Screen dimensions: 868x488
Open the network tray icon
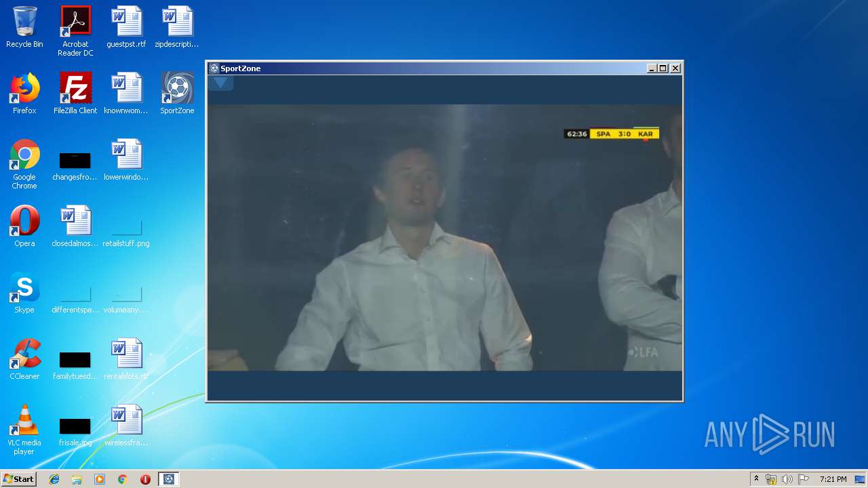coord(771,479)
